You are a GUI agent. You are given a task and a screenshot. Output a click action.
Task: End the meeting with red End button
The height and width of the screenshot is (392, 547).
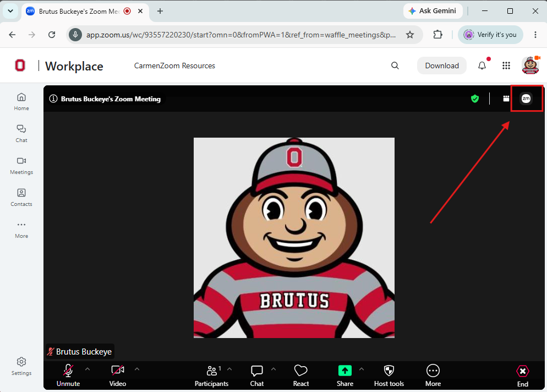pyautogui.click(x=523, y=375)
